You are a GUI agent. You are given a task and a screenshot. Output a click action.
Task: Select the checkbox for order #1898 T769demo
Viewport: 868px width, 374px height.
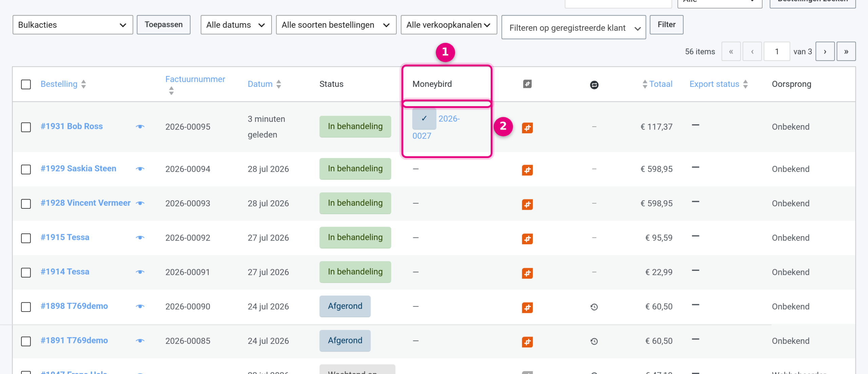(26, 307)
